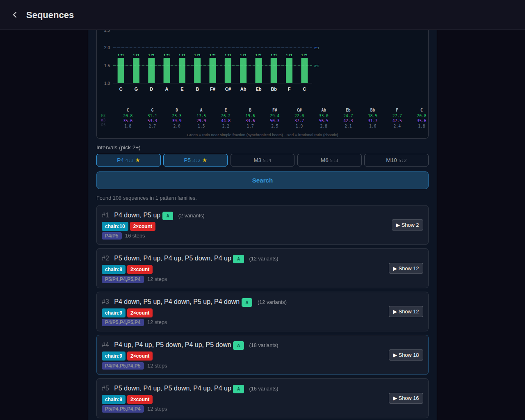Click the chain:9 badge on sequence #3
This screenshot has height=420, width=525.
point(114,313)
